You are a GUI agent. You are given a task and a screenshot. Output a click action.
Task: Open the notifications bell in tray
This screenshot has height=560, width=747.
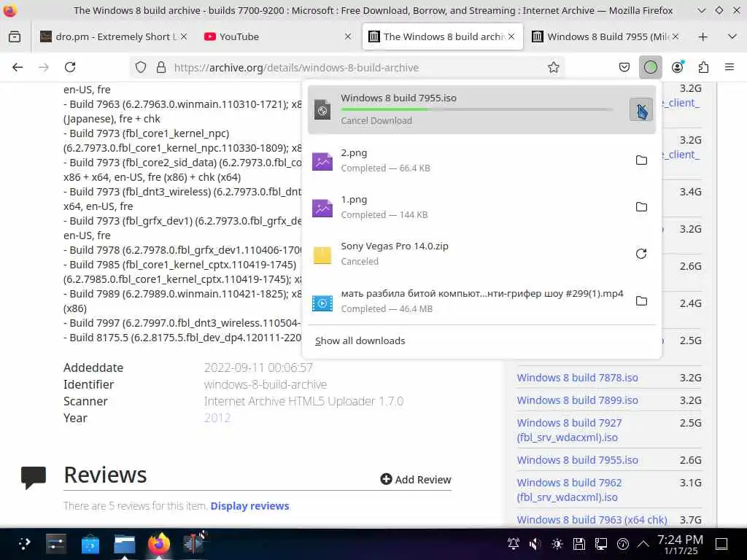pyautogui.click(x=513, y=544)
